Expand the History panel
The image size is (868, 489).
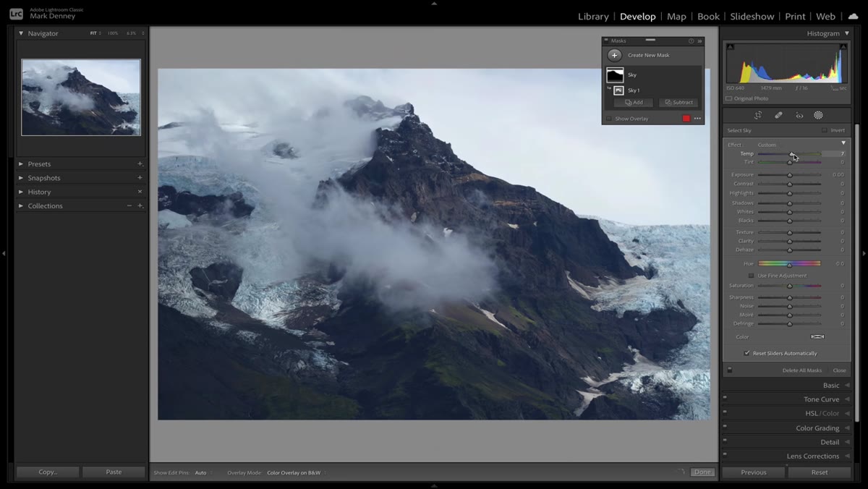click(21, 192)
